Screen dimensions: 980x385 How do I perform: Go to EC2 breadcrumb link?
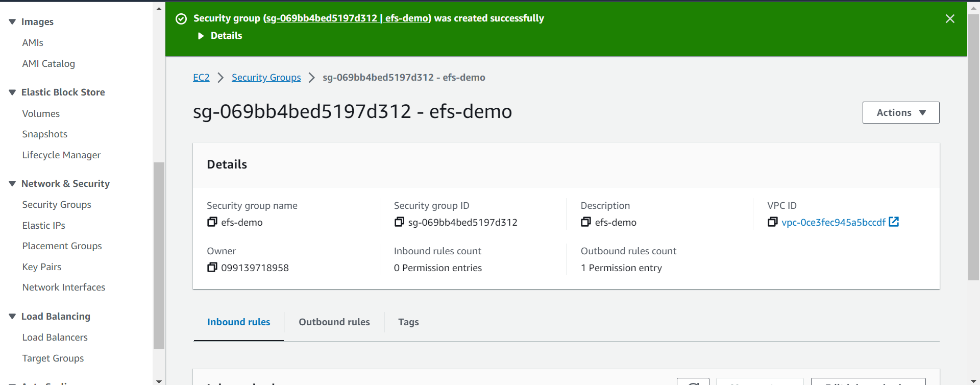201,78
